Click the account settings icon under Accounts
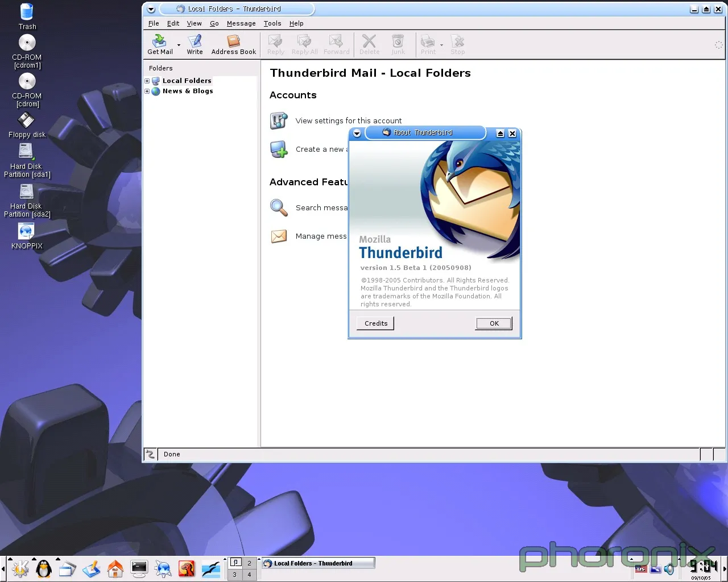The image size is (728, 582). coord(279,120)
